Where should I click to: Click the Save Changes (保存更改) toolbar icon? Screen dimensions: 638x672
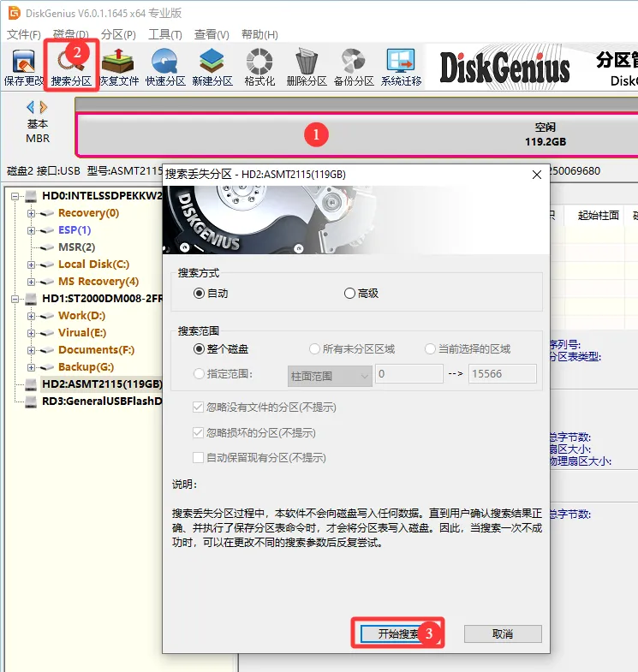(x=24, y=68)
